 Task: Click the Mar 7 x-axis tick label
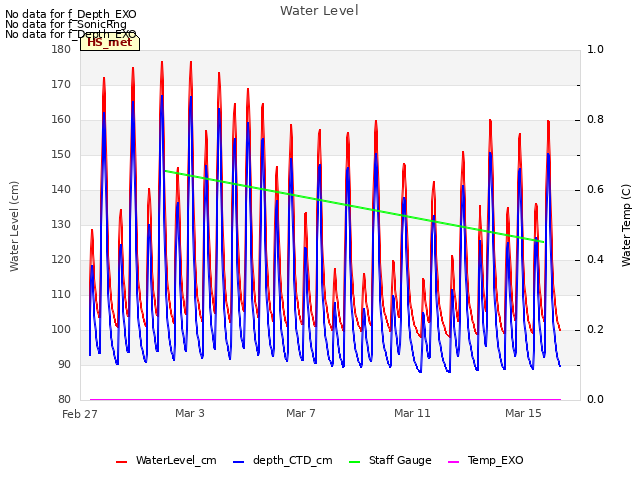click(x=301, y=413)
